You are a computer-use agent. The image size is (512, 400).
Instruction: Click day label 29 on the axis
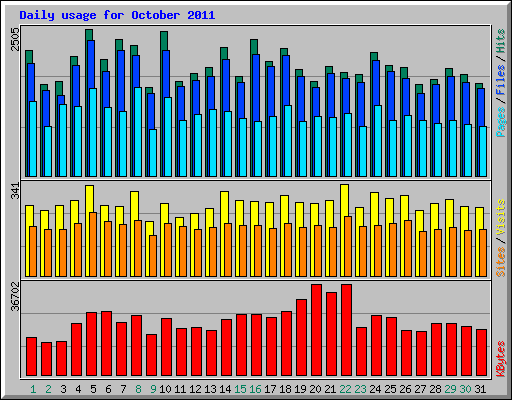click(450, 389)
